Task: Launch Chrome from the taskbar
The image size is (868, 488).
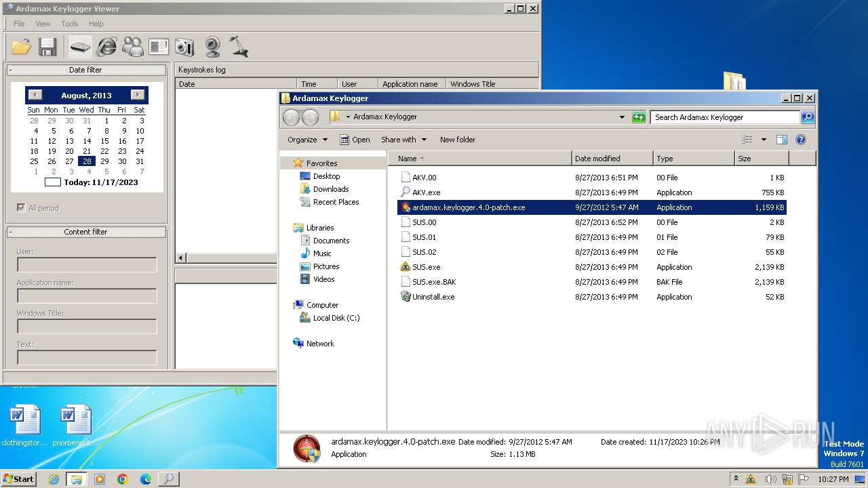Action: pyautogui.click(x=123, y=479)
